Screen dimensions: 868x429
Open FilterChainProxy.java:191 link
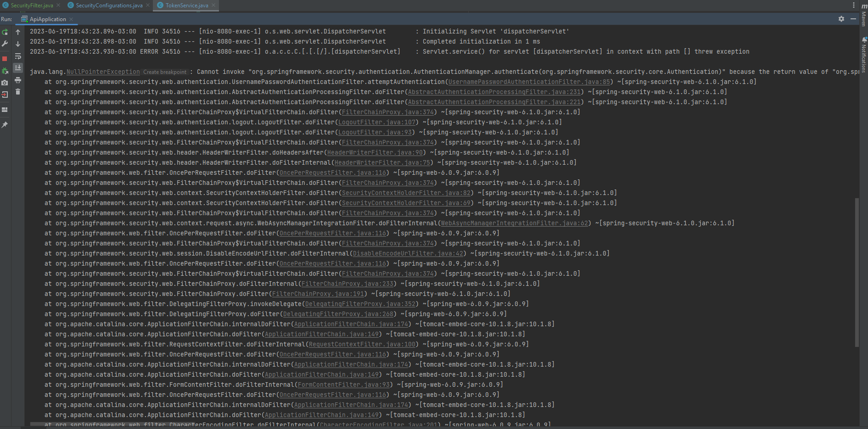coord(318,294)
